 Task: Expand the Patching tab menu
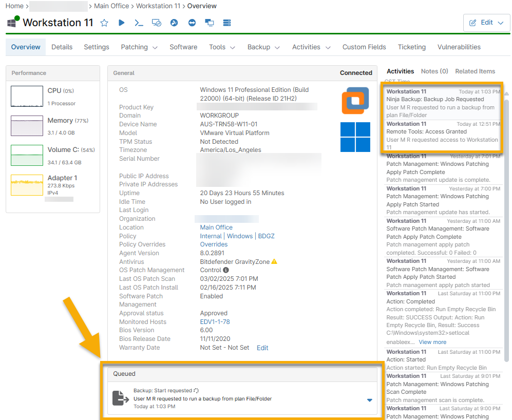(139, 47)
